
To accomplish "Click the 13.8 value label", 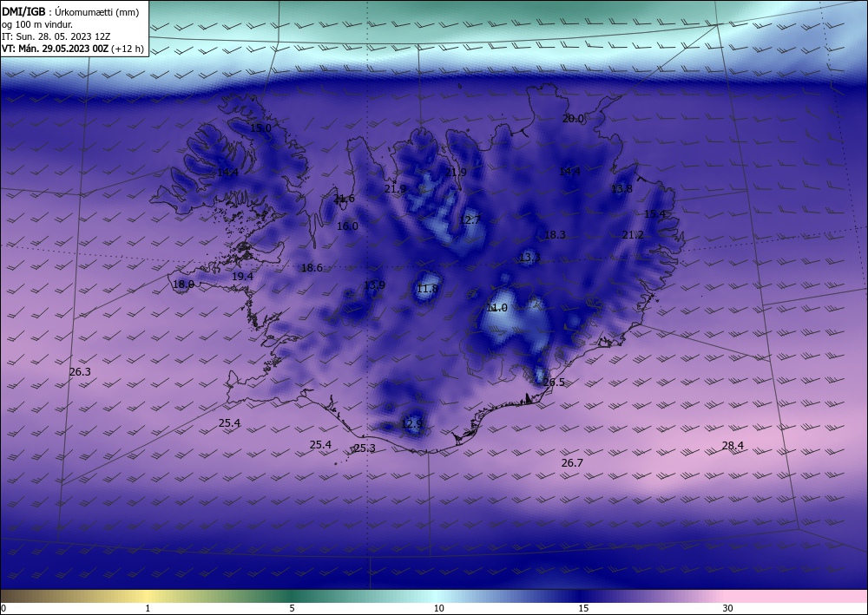I will click(621, 188).
